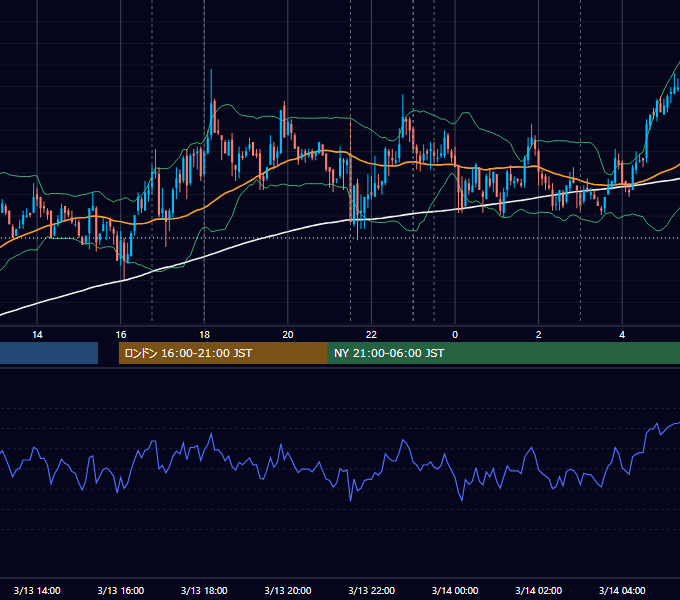Click the blue session bar before ロンドン
This screenshot has width=680, height=600.
point(49,353)
